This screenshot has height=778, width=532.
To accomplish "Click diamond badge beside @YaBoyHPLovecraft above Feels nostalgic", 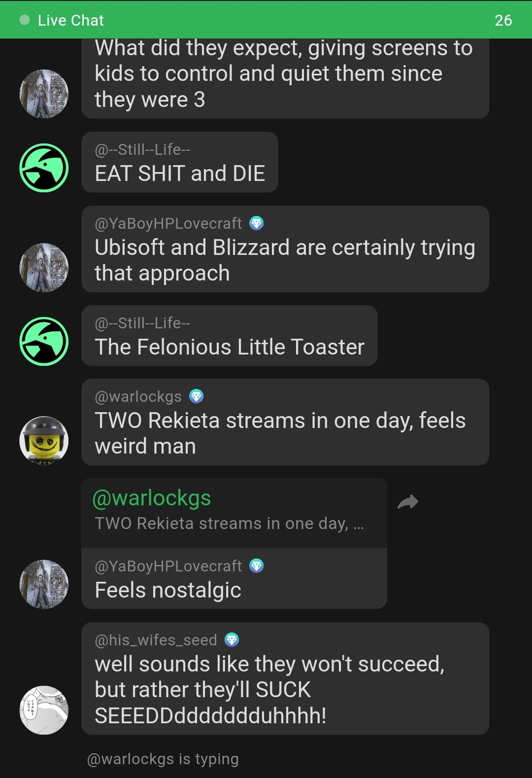I will [x=257, y=566].
